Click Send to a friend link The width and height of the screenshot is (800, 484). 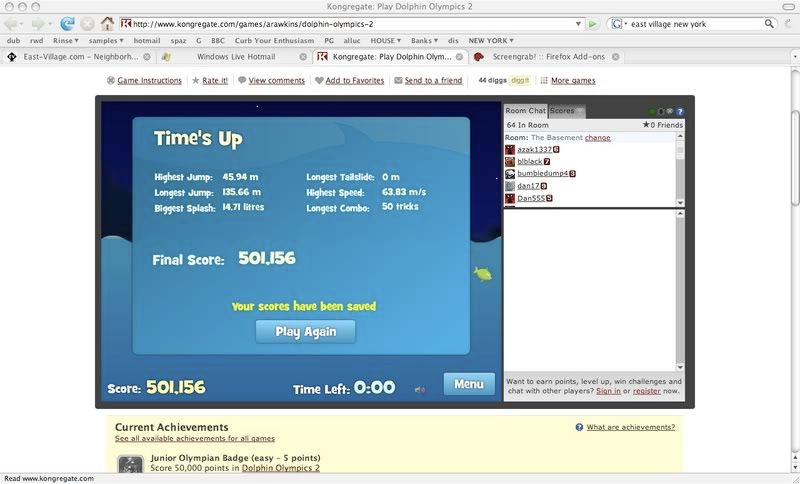click(x=433, y=81)
